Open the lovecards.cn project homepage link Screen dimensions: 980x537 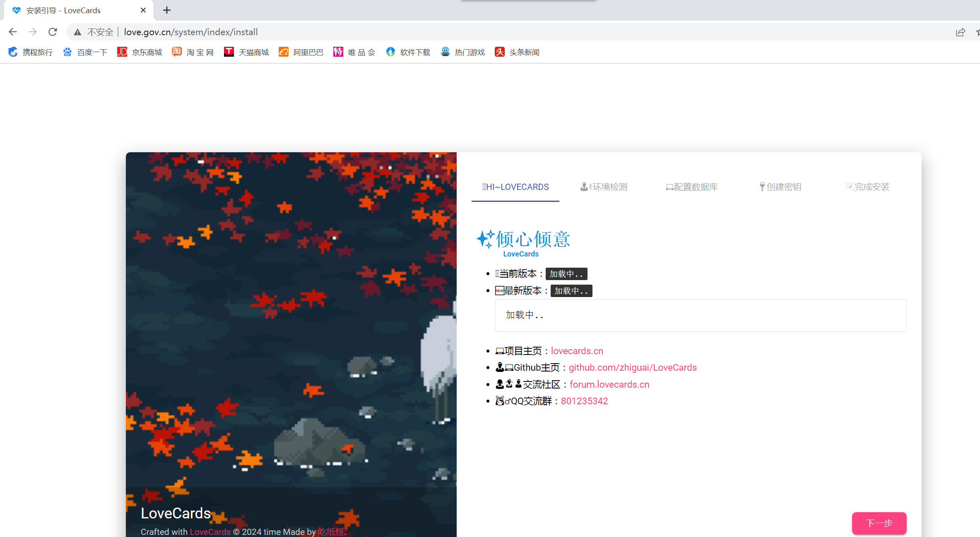(x=577, y=351)
